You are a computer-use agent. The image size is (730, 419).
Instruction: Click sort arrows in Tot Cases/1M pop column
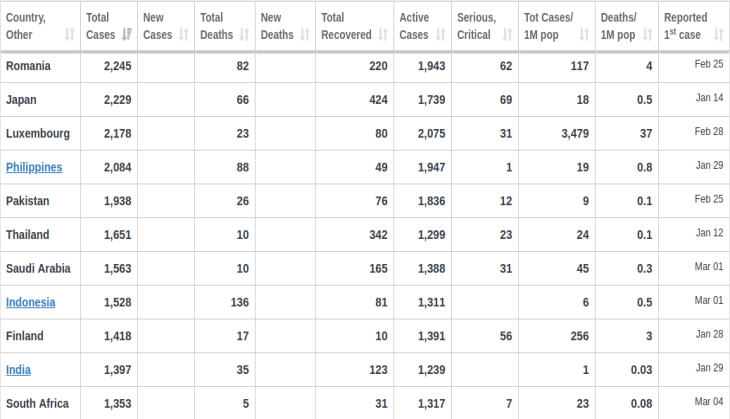click(x=583, y=35)
